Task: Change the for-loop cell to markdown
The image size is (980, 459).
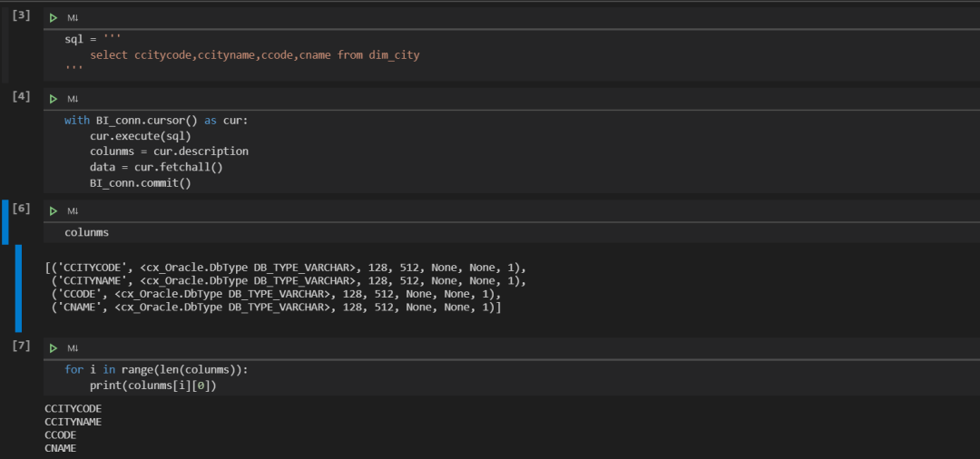Action: pyautogui.click(x=73, y=347)
